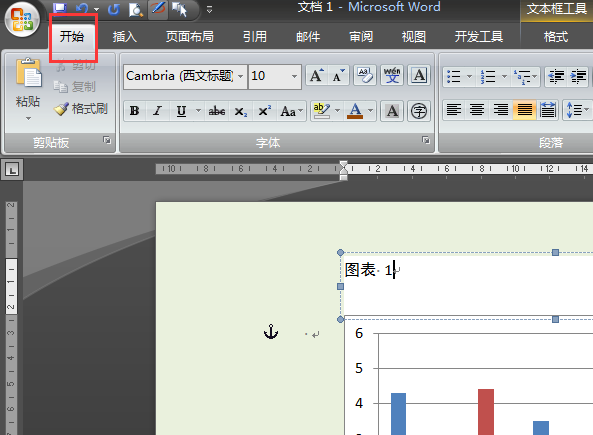Open the Customize Quick Access Toolbar dropdown
This screenshot has height=435, width=593.
click(x=209, y=9)
